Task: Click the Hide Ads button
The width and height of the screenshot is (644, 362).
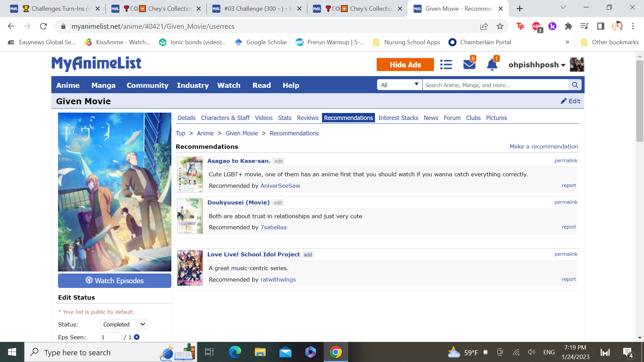Action: (x=405, y=65)
